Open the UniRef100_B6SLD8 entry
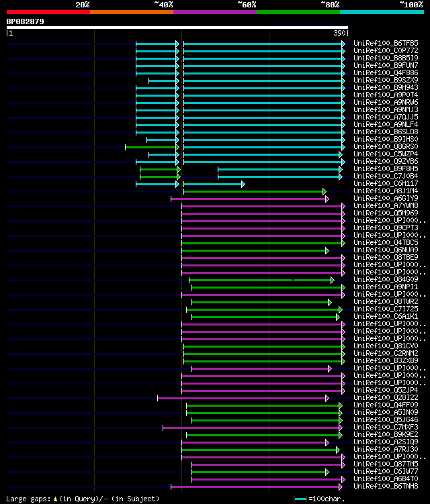This screenshot has height=504, width=430. click(x=386, y=132)
